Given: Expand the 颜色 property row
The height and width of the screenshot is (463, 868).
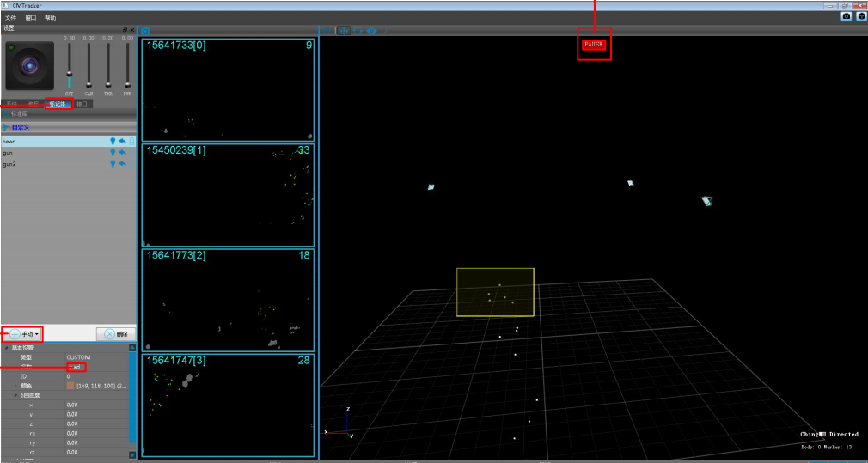Looking at the screenshot, I should (x=15, y=386).
